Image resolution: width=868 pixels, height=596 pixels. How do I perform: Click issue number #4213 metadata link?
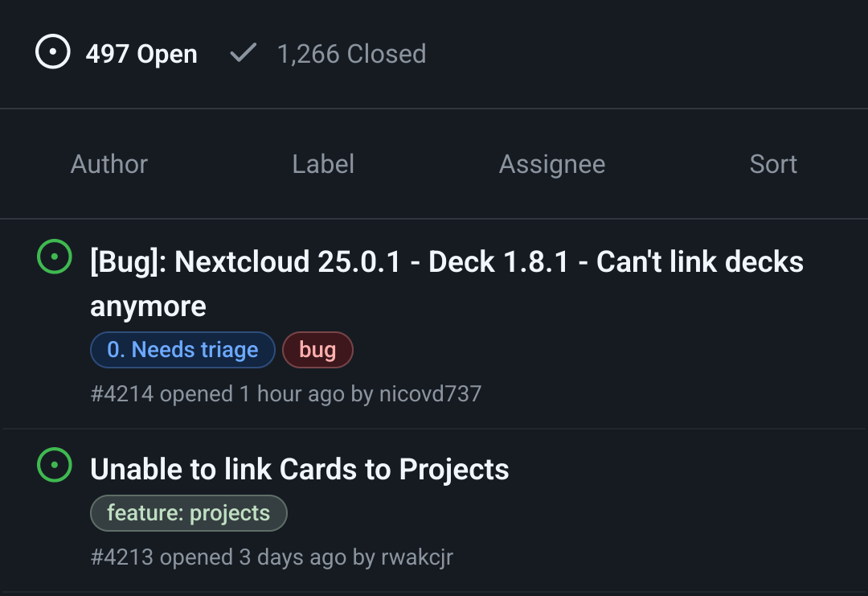pyautogui.click(x=120, y=557)
